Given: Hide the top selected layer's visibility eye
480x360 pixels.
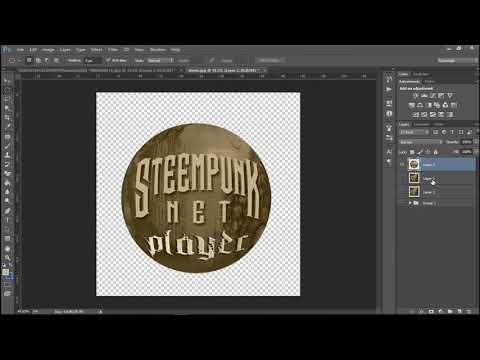Looking at the screenshot, I should (x=403, y=164).
